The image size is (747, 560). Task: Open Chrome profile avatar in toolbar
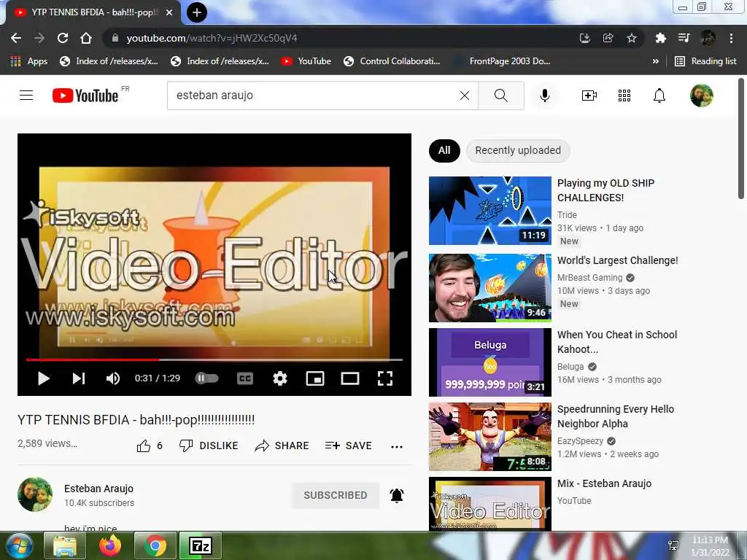pyautogui.click(x=708, y=38)
